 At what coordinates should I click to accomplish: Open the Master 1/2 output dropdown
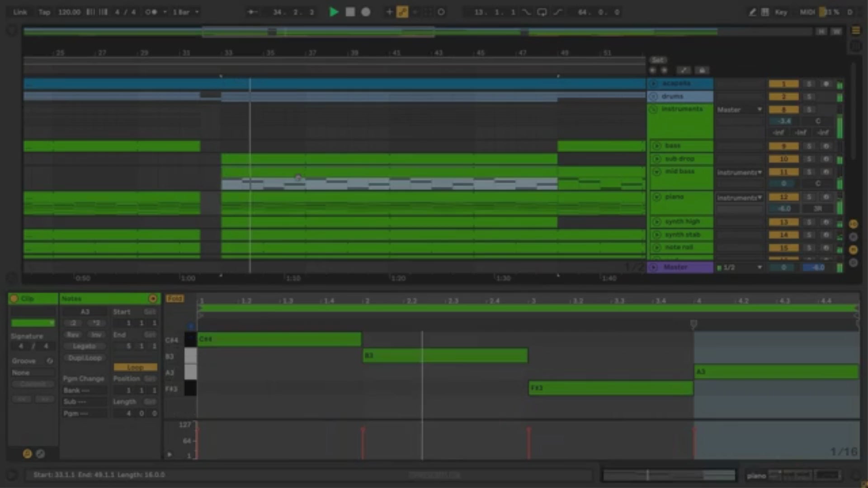pos(740,267)
